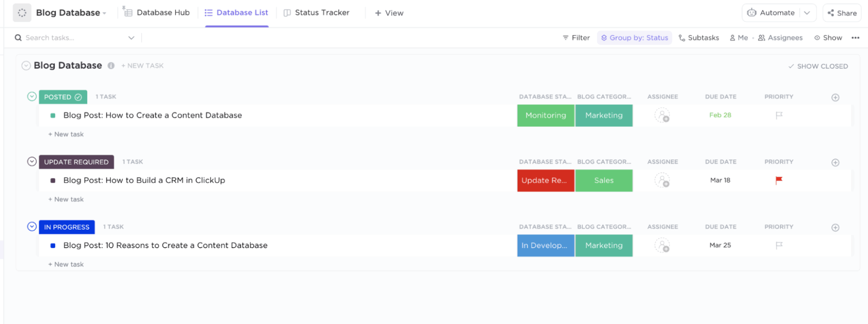Viewport: 868px width, 324px height.
Task: Click blue status square of 10 Reasons post
Action: 53,246
